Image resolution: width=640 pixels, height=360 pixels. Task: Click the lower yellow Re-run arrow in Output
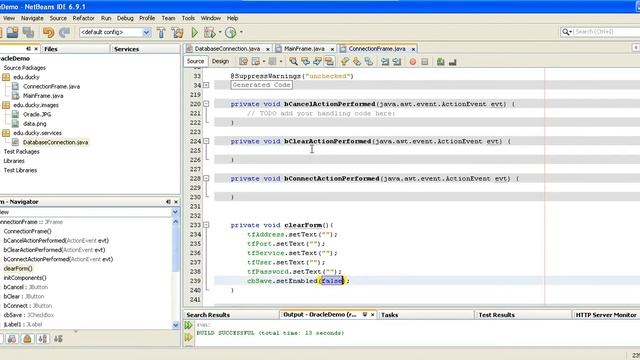click(188, 337)
